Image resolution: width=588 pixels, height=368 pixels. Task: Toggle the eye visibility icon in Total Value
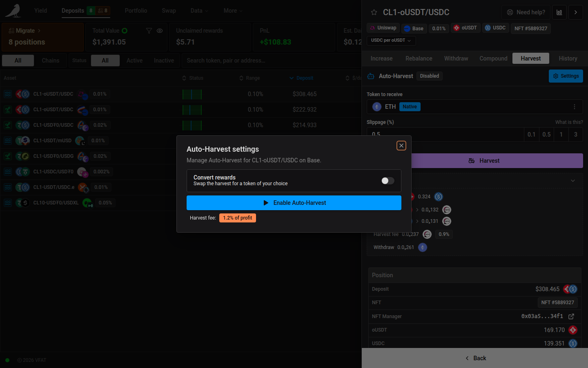point(160,31)
